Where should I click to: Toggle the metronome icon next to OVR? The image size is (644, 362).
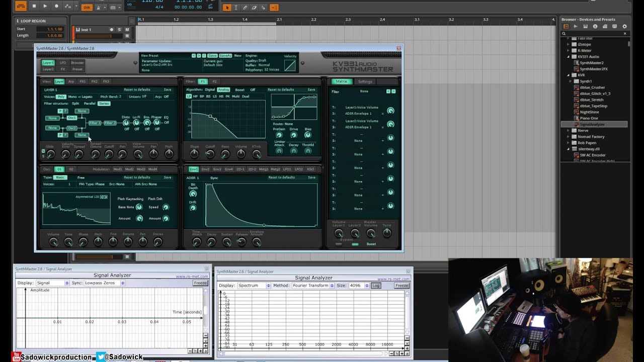coord(99,8)
